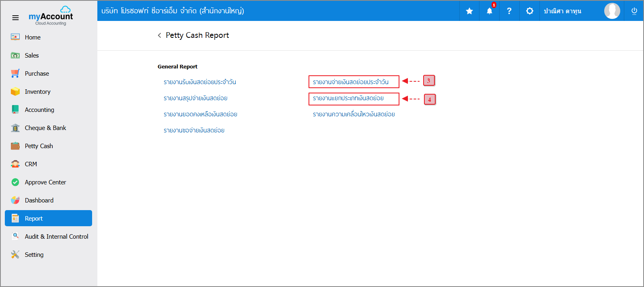This screenshot has height=287, width=644.
Task: Click the power logout icon
Action: point(634,11)
